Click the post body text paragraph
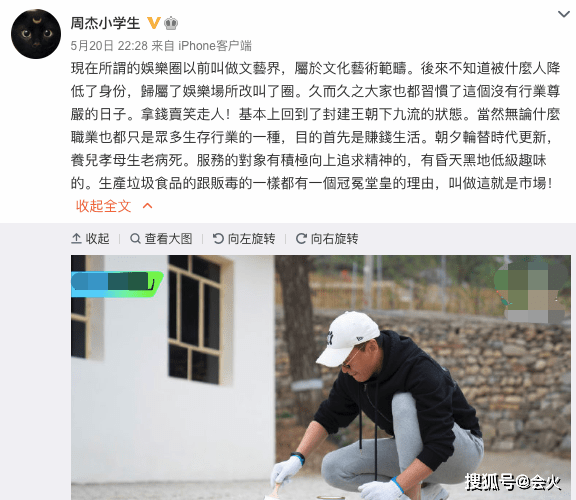Screen dimensions: 576x500 point(316,126)
